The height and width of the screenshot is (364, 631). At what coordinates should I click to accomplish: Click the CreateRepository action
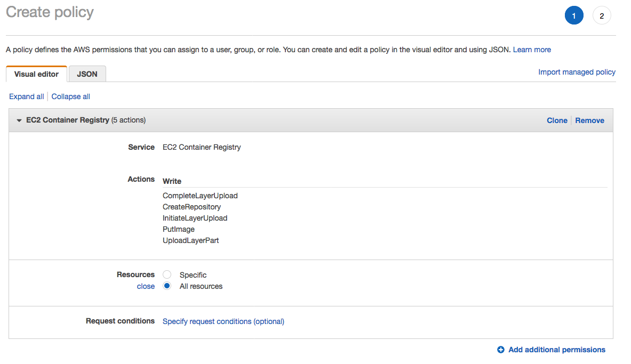(x=191, y=207)
